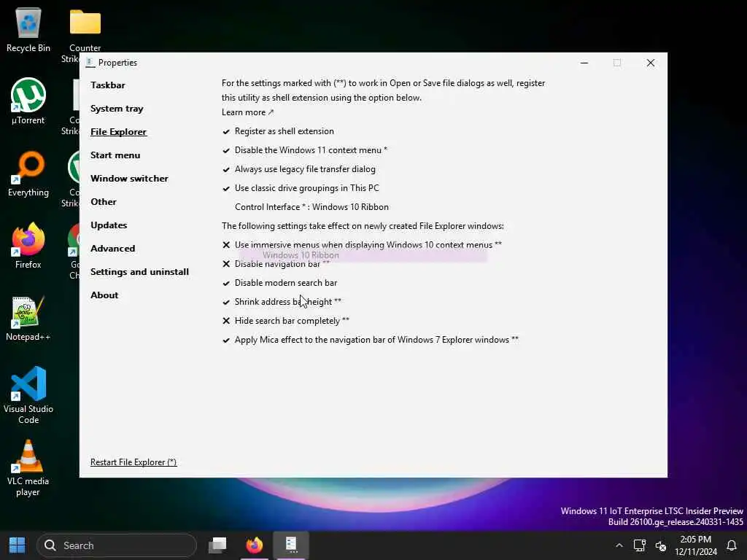
Task: Open the clock and date flyout
Action: [x=695, y=545]
